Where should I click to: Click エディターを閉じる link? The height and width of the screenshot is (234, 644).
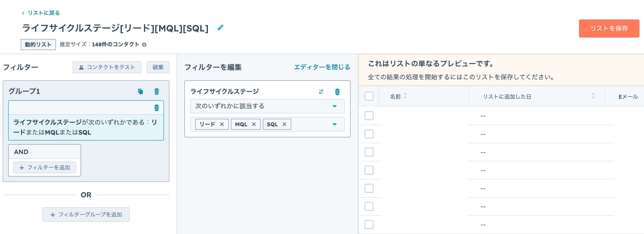point(322,67)
